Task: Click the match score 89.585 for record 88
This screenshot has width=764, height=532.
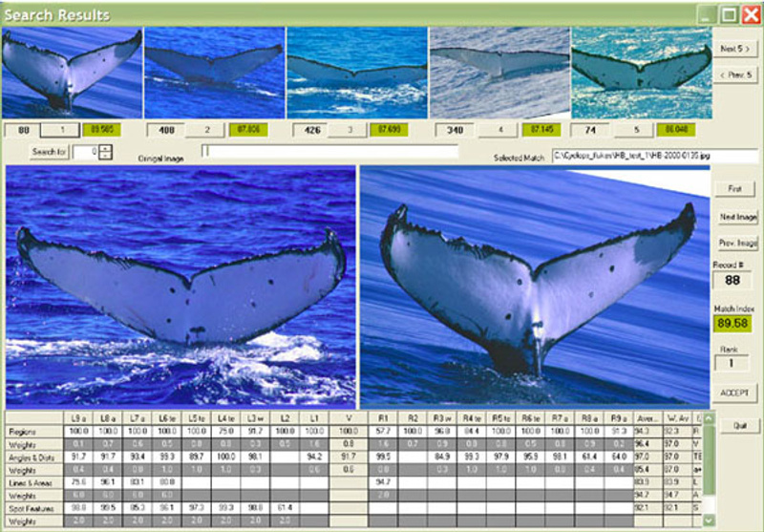Action: click(x=101, y=130)
